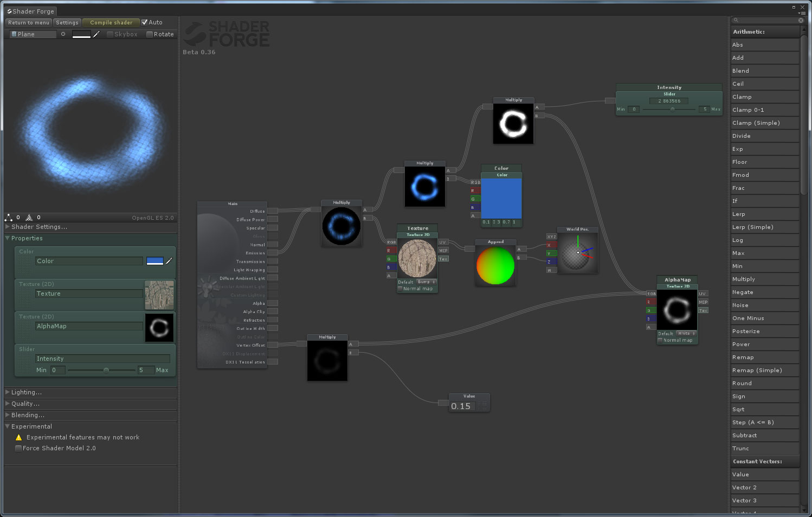The height and width of the screenshot is (517, 812).
Task: Open the Plane preview mesh dropdown
Action: pyautogui.click(x=33, y=34)
